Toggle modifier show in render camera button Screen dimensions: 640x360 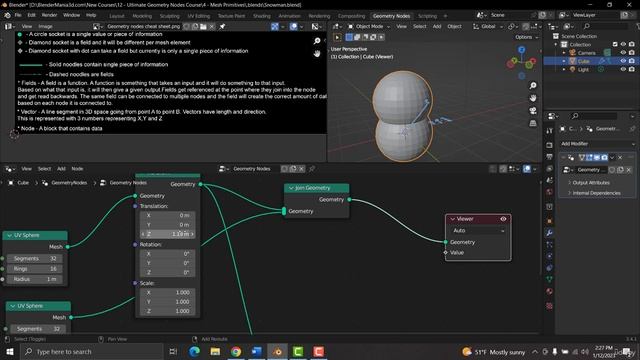coord(604,157)
